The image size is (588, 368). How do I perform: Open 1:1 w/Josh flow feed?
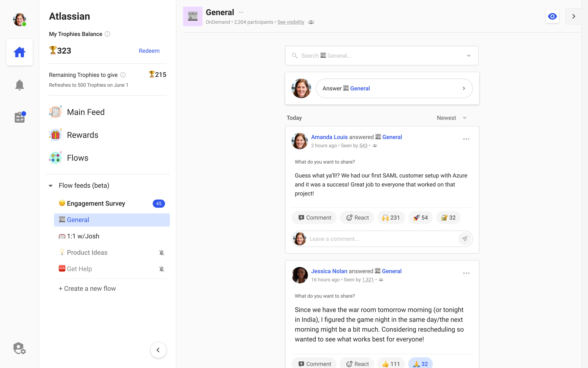[x=112, y=236]
